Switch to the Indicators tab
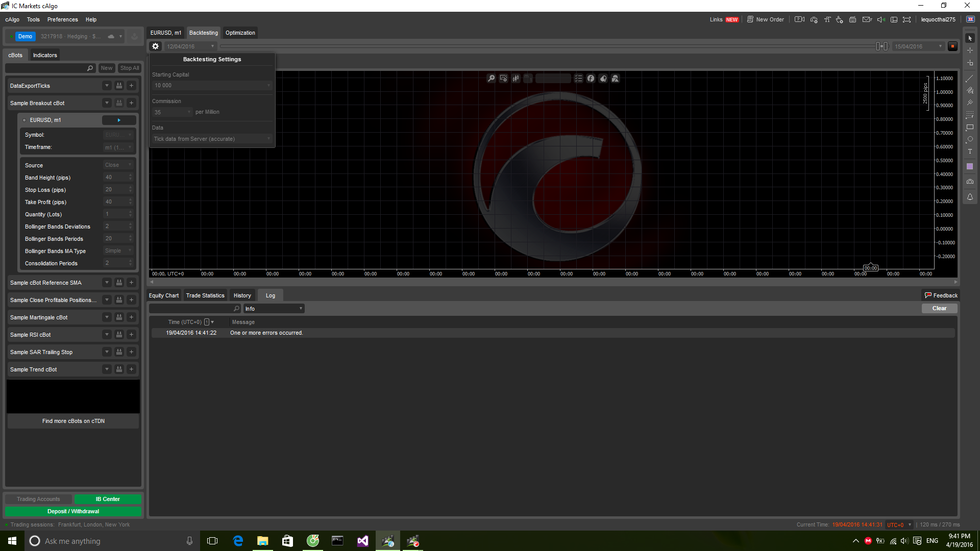Viewport: 980px width, 551px height. tap(45, 55)
